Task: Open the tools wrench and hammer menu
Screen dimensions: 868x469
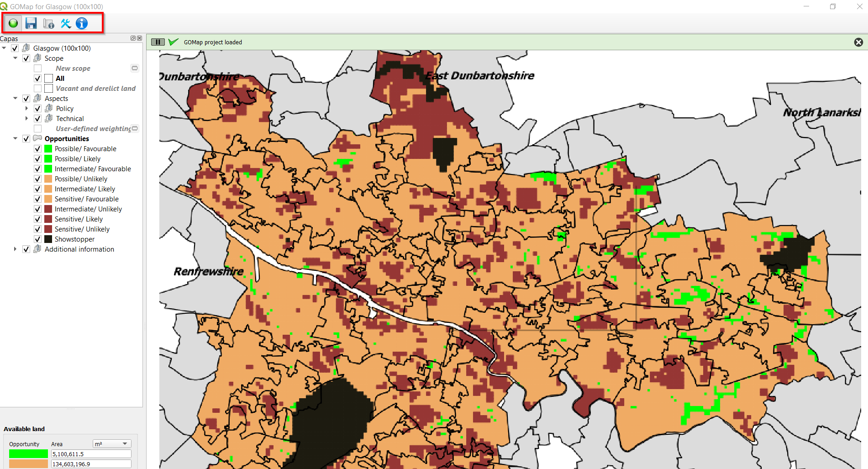Action: [x=66, y=23]
